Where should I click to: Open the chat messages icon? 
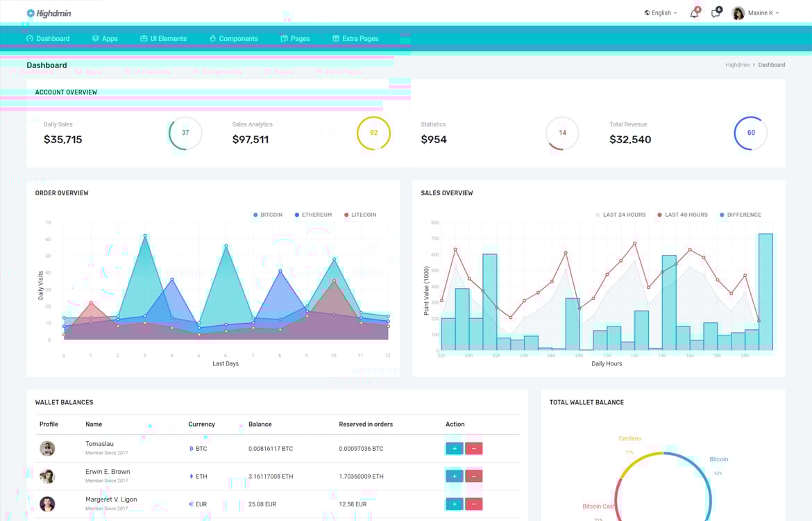pos(715,13)
